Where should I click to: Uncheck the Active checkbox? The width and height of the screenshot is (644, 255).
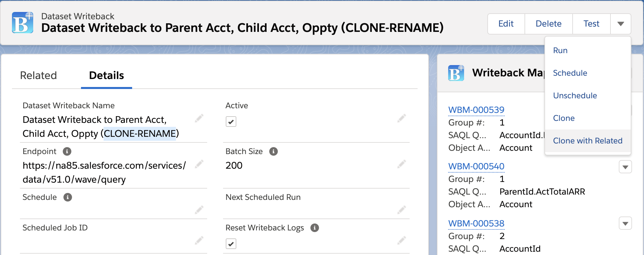231,122
